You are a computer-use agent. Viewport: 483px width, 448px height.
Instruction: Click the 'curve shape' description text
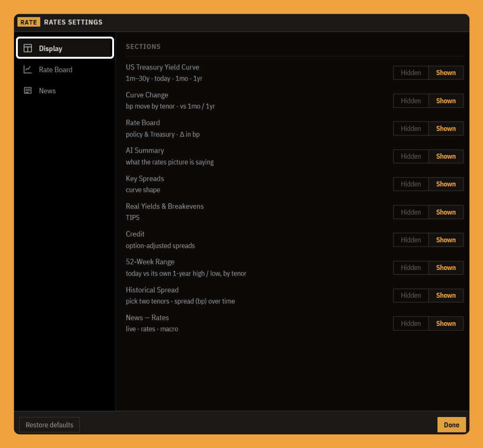[143, 190]
